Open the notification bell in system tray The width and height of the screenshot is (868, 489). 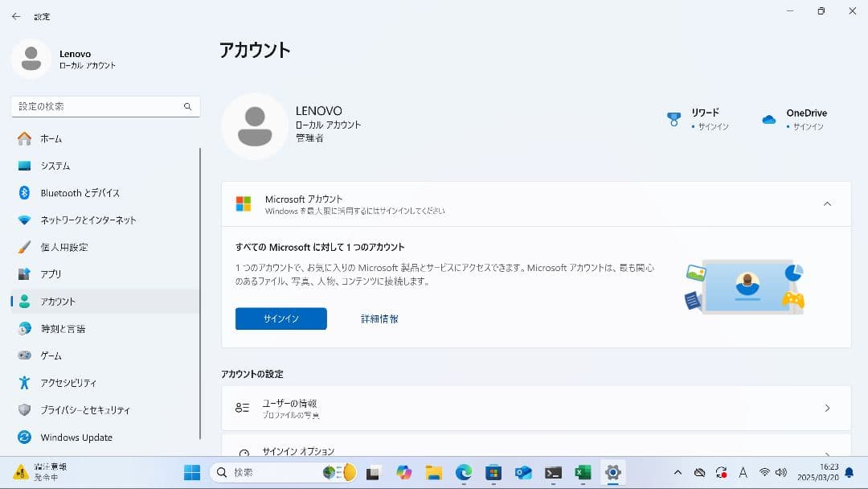(x=851, y=472)
